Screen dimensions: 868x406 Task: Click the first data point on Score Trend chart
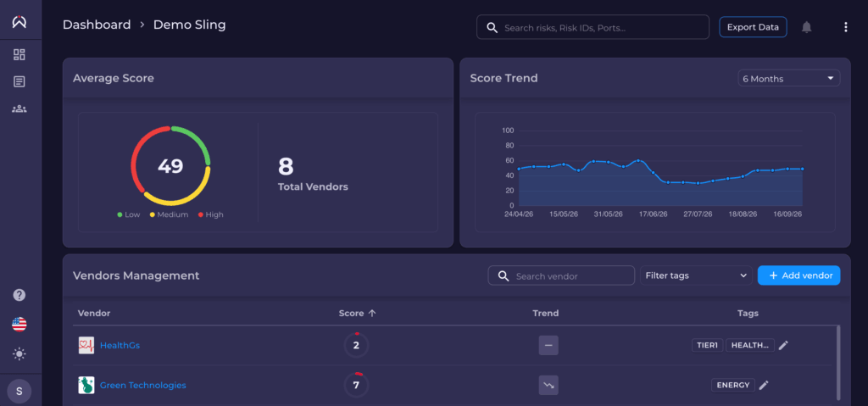point(519,169)
